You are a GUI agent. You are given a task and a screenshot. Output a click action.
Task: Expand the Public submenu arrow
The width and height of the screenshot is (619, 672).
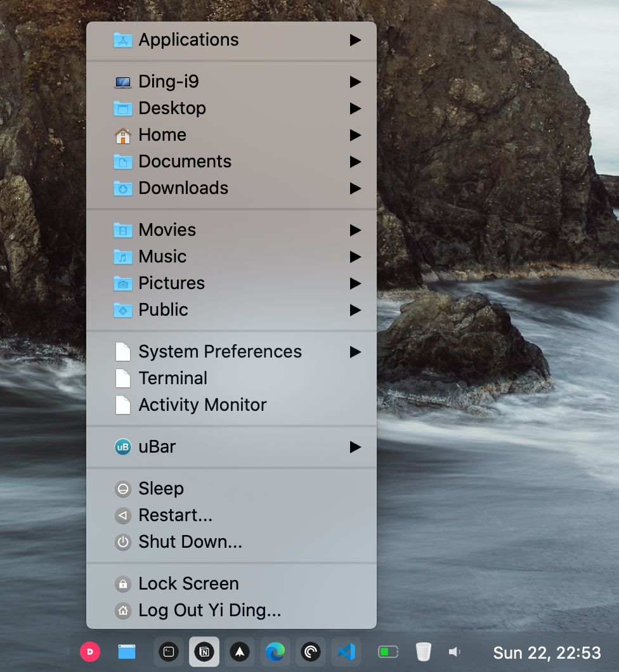tap(355, 310)
